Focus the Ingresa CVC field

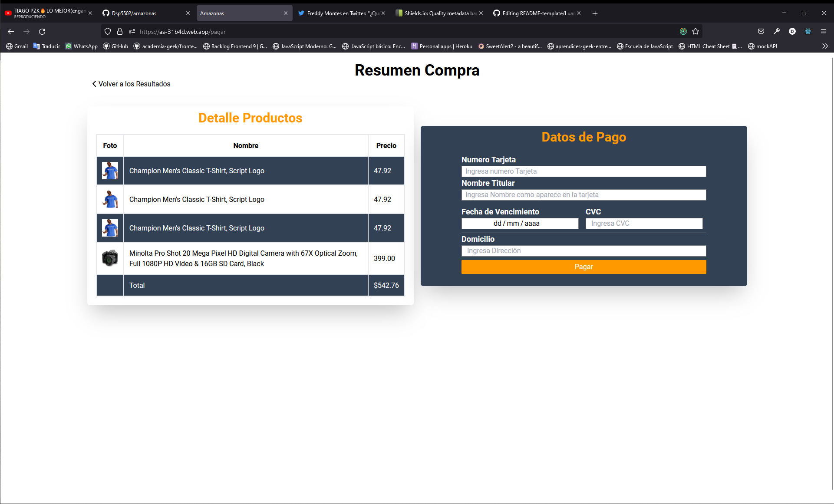[644, 224]
